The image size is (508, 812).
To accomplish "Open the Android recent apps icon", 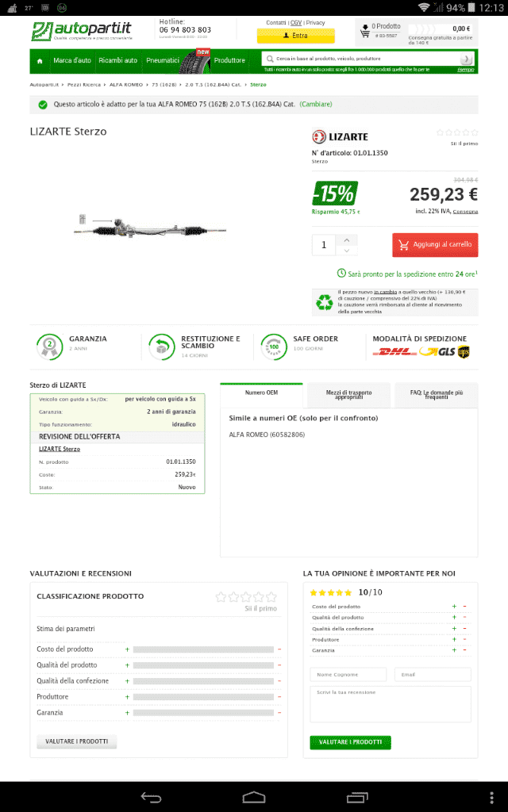I will coord(356,798).
